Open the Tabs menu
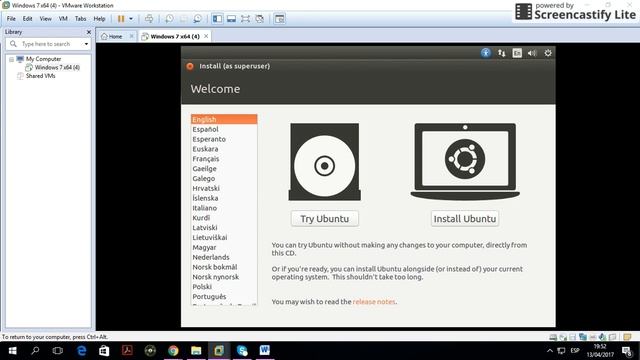640x360 pixels. click(x=80, y=19)
